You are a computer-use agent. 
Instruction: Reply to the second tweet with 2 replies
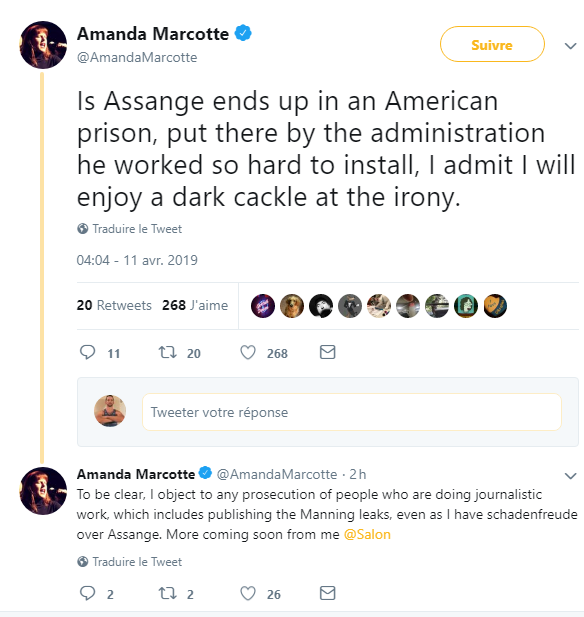[x=87, y=593]
